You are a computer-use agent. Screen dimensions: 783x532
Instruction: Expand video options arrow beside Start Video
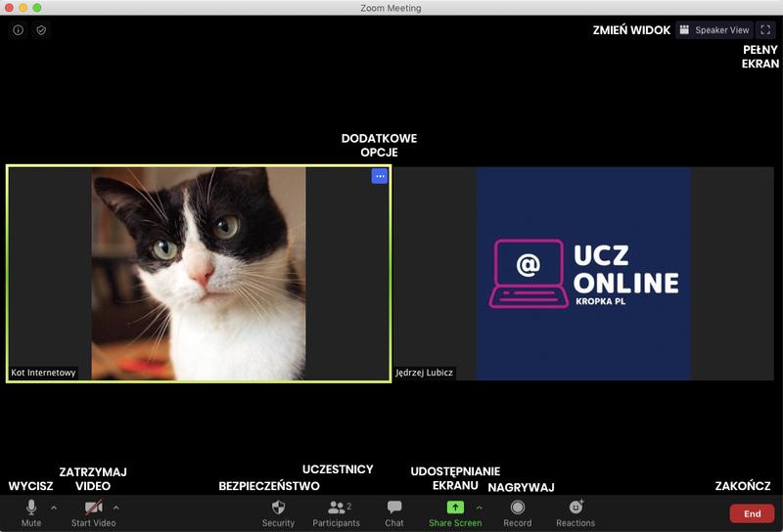116,508
